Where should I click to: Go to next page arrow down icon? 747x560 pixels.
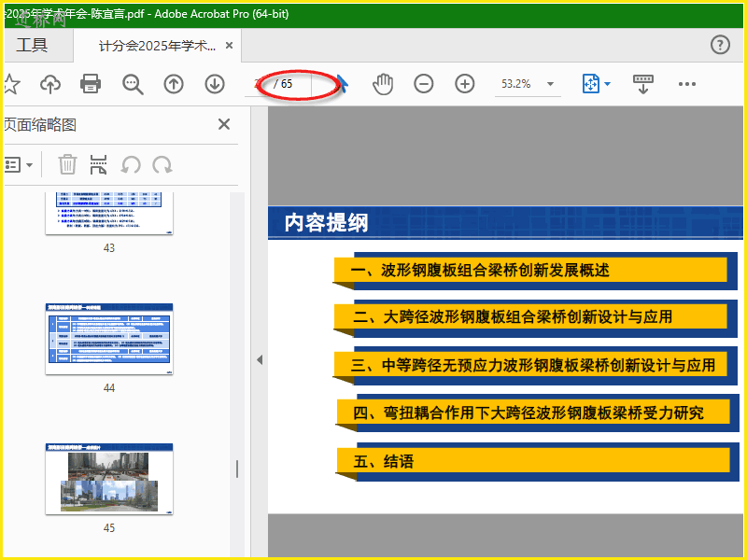[215, 84]
